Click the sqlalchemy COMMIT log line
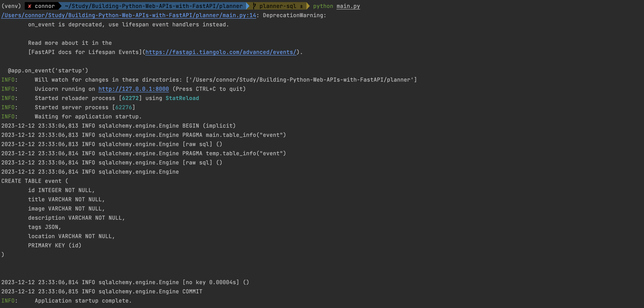Screen dimensions: 644x308 (x=101, y=291)
